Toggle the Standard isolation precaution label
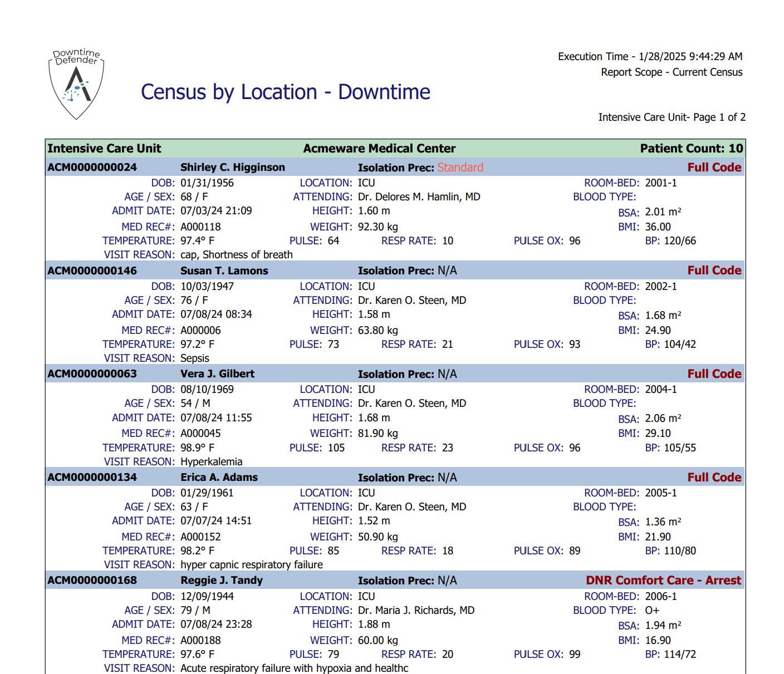The height and width of the screenshot is (674, 784). click(460, 168)
